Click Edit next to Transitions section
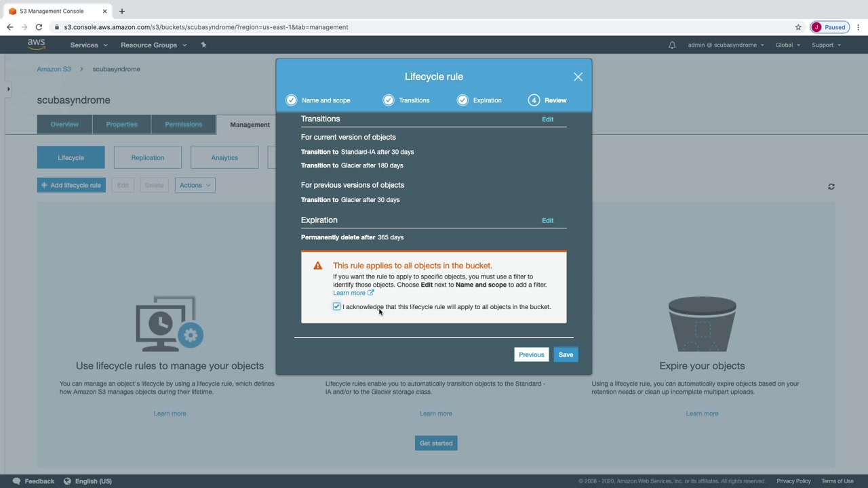The width and height of the screenshot is (868, 488). (547, 119)
